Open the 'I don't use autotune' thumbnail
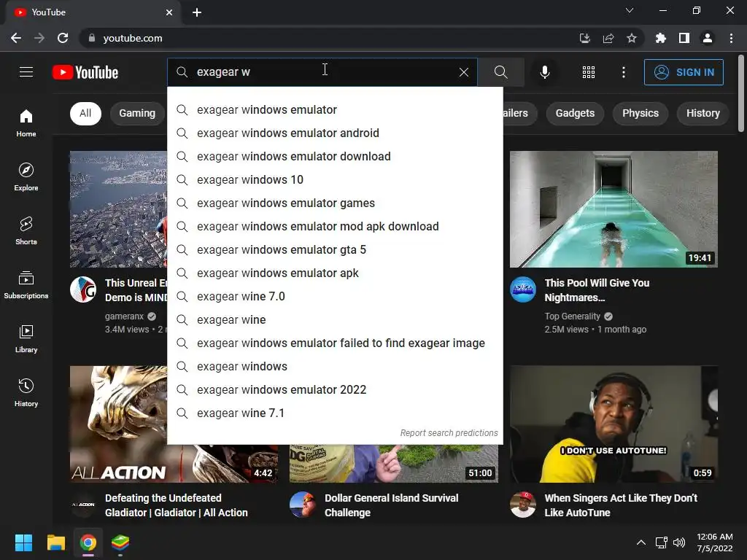 pyautogui.click(x=614, y=424)
